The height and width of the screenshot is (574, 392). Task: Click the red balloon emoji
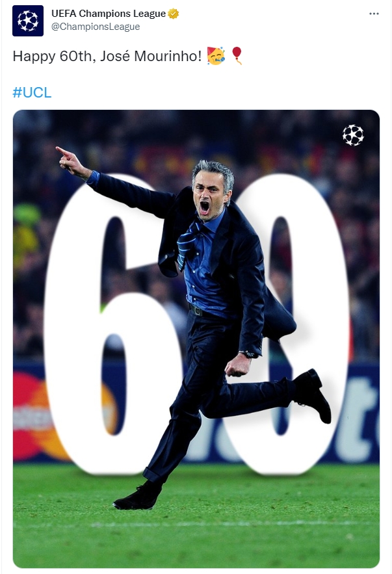point(237,55)
